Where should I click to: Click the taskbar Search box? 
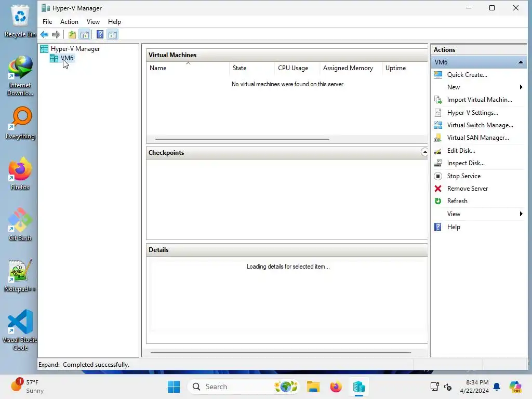tap(243, 387)
